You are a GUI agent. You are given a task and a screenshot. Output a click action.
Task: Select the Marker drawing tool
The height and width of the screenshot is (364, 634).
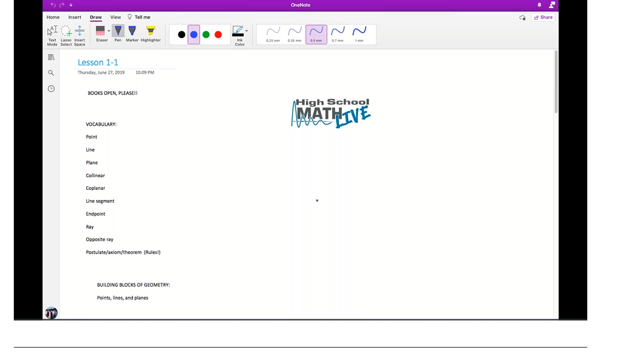coord(132,34)
